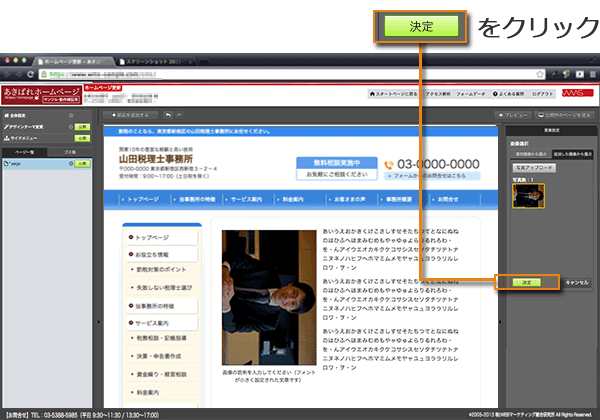The height and width of the screenshot is (420, 600).
Task: Click the 部品を追加する button
Action: pos(131,116)
